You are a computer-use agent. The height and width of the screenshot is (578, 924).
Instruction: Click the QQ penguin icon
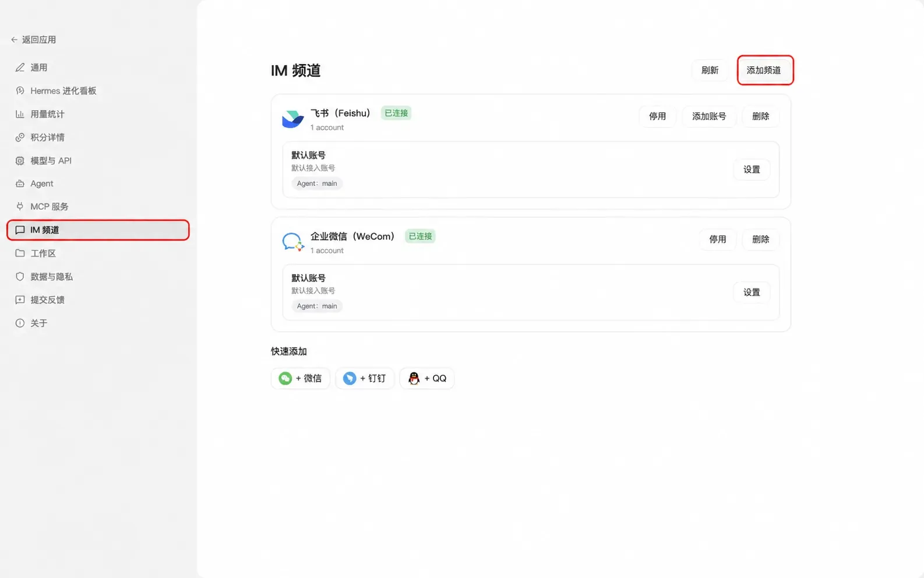[x=414, y=379]
